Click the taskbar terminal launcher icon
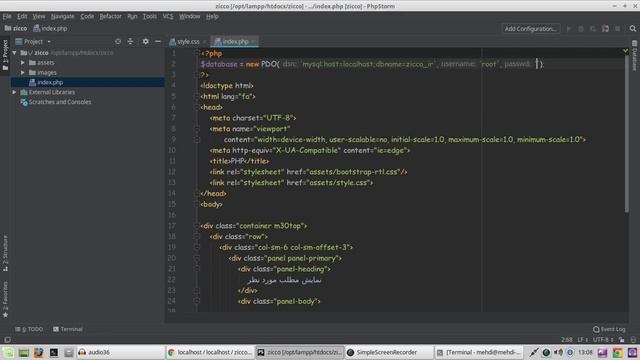 (53, 352)
